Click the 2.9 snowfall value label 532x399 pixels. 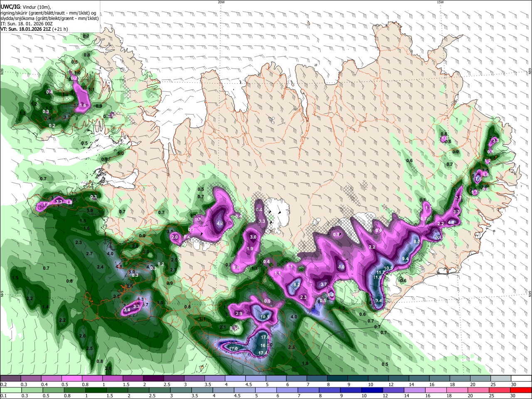click(x=239, y=313)
